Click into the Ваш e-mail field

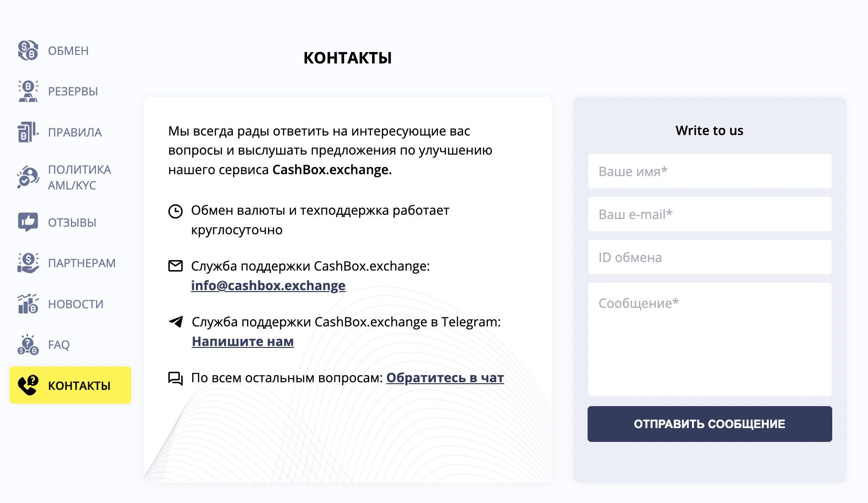point(710,214)
